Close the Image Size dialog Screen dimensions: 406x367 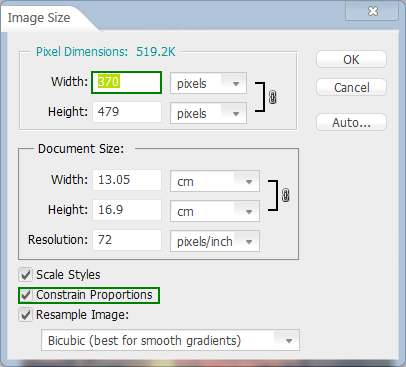click(x=372, y=11)
